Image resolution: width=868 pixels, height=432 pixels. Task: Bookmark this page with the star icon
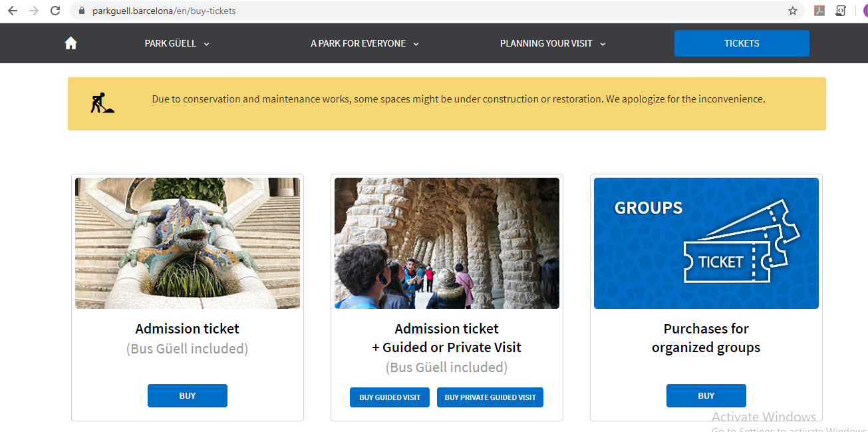[x=792, y=11]
